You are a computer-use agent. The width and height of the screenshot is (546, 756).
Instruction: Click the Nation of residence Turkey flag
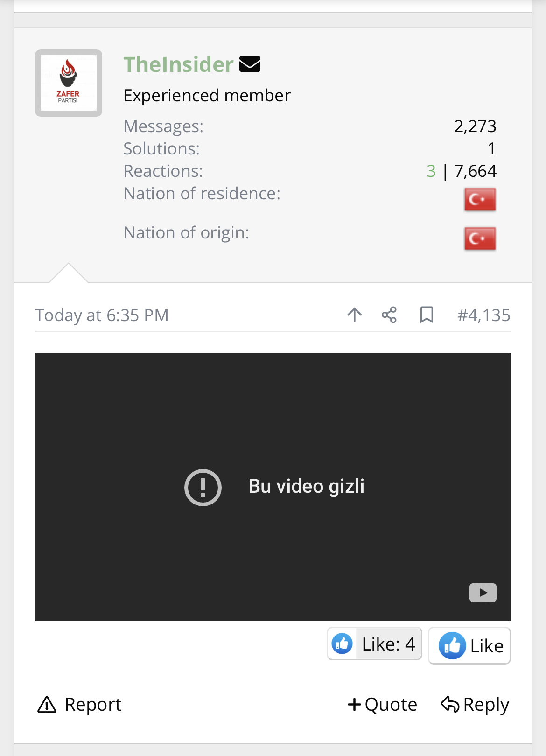point(480,199)
